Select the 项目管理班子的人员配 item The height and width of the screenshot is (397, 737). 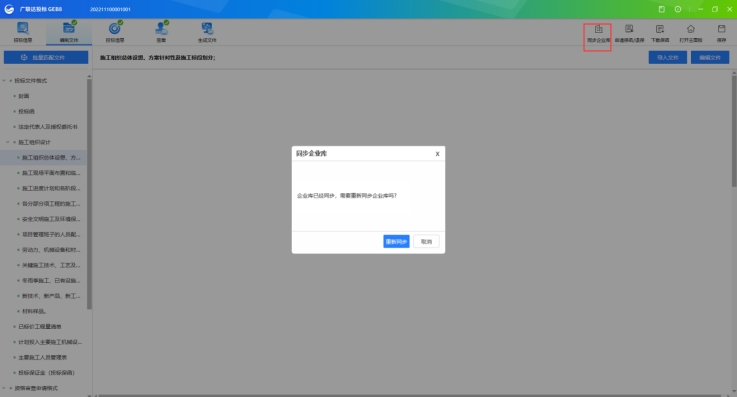[51, 234]
